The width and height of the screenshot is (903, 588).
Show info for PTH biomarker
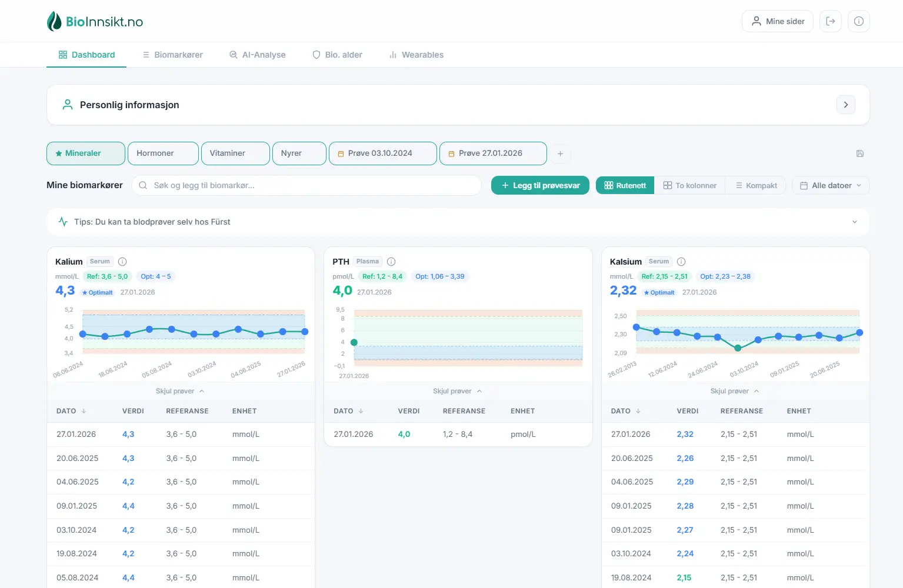pos(391,262)
